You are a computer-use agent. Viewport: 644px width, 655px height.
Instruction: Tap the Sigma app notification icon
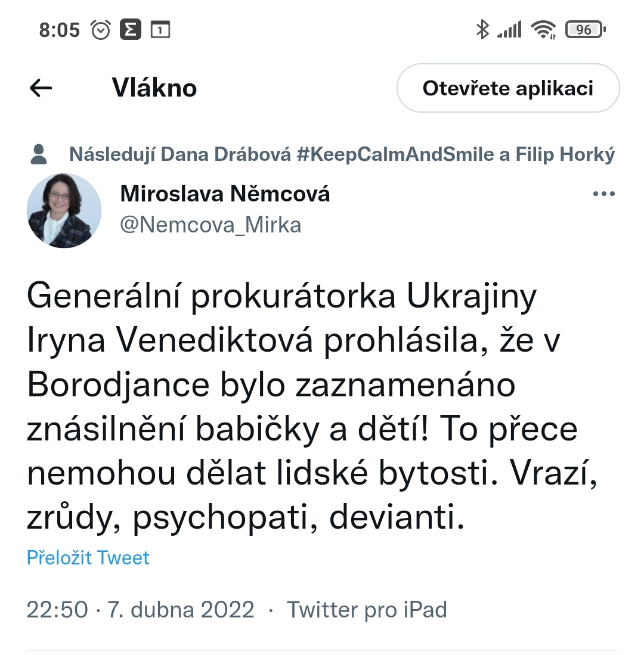131,30
